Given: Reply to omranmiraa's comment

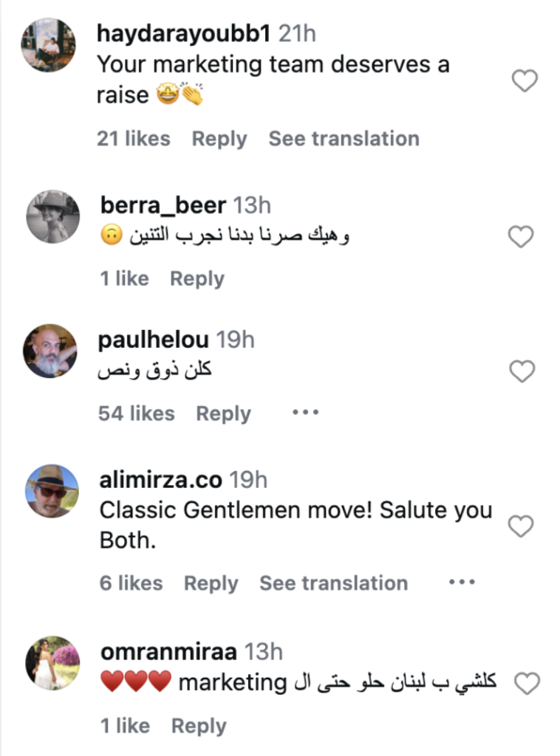Looking at the screenshot, I should coord(198,726).
